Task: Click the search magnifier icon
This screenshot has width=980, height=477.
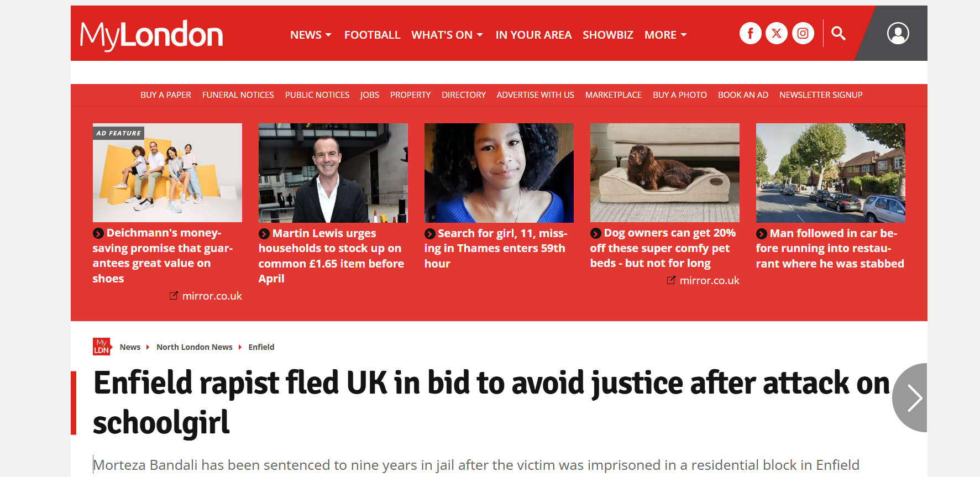Action: [838, 34]
